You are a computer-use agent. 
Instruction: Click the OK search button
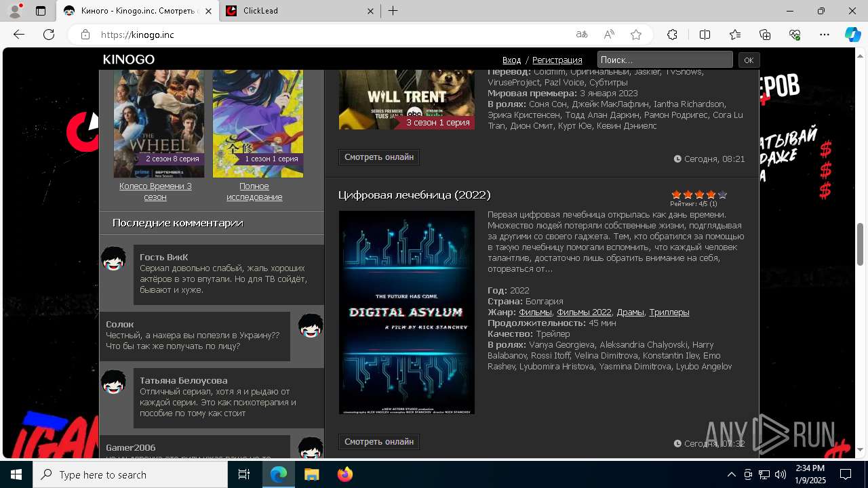pyautogui.click(x=749, y=60)
